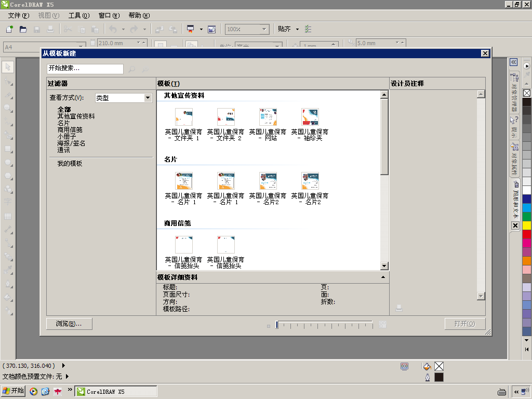Screen dimensions: 532x399
Task: Click the Open folder toolbar icon
Action: coord(23,29)
